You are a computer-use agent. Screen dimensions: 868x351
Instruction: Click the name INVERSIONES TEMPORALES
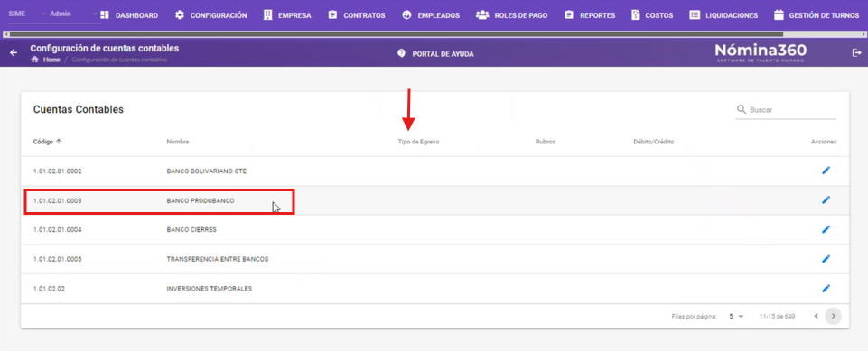210,289
